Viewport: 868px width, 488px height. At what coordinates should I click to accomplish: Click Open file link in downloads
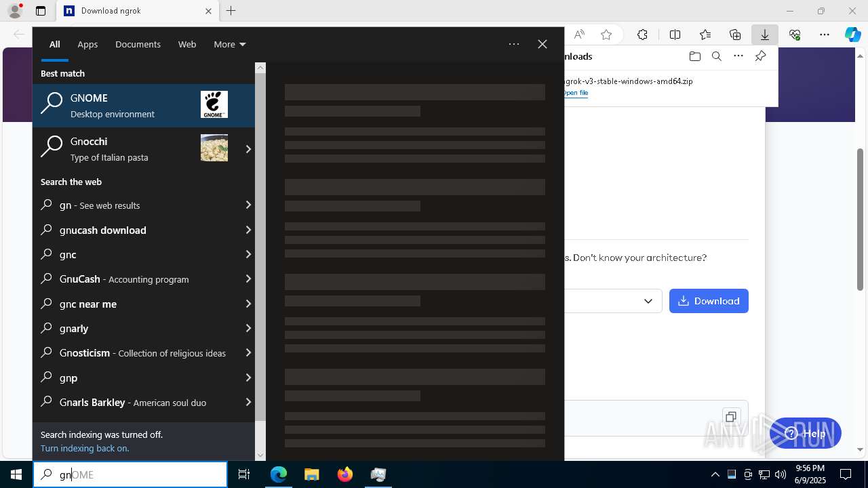pos(576,93)
